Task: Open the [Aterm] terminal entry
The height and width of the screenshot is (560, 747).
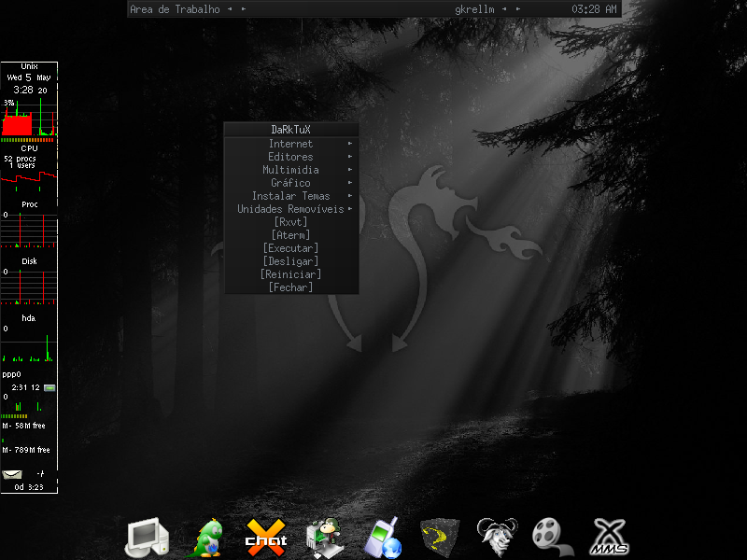Action: [290, 235]
